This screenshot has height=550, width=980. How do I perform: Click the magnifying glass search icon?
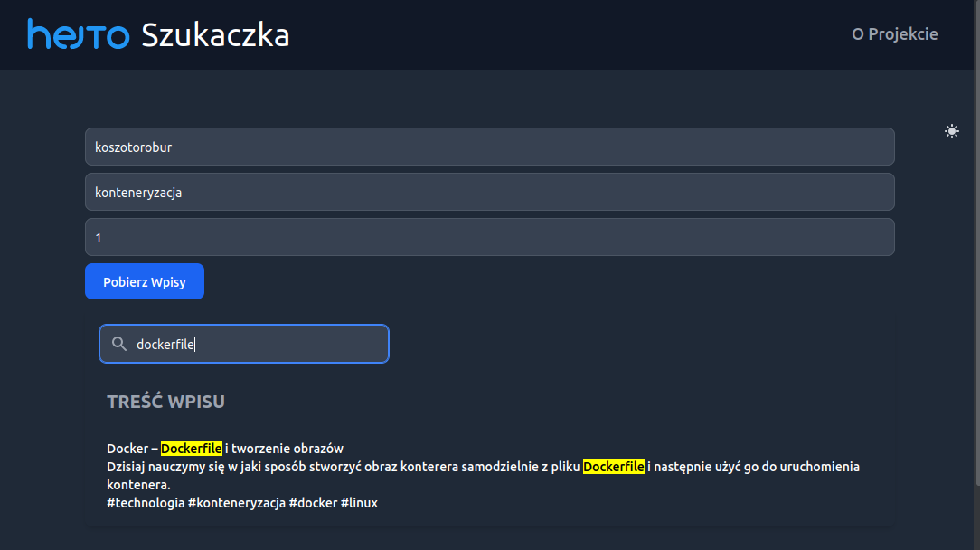pos(118,344)
